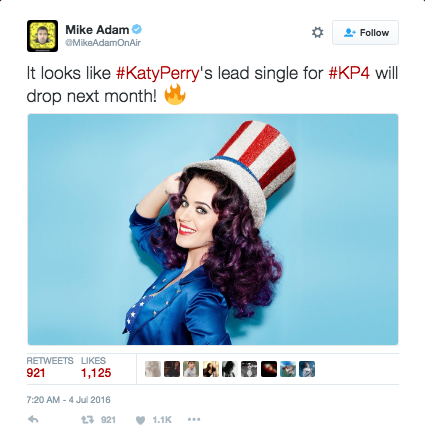425x439 pixels.
Task: Click the retweet icon
Action: click(88, 420)
